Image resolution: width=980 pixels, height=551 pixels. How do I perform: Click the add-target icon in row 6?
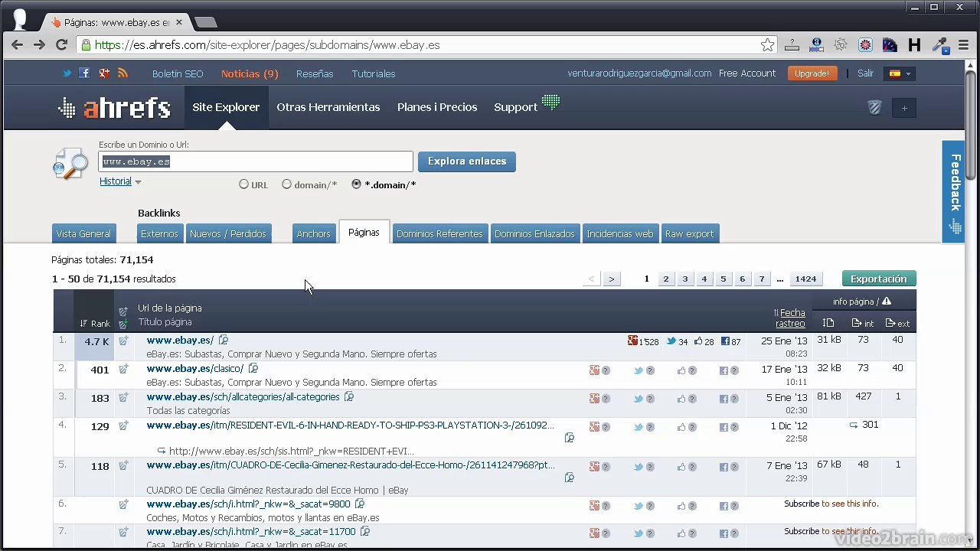pos(123,504)
